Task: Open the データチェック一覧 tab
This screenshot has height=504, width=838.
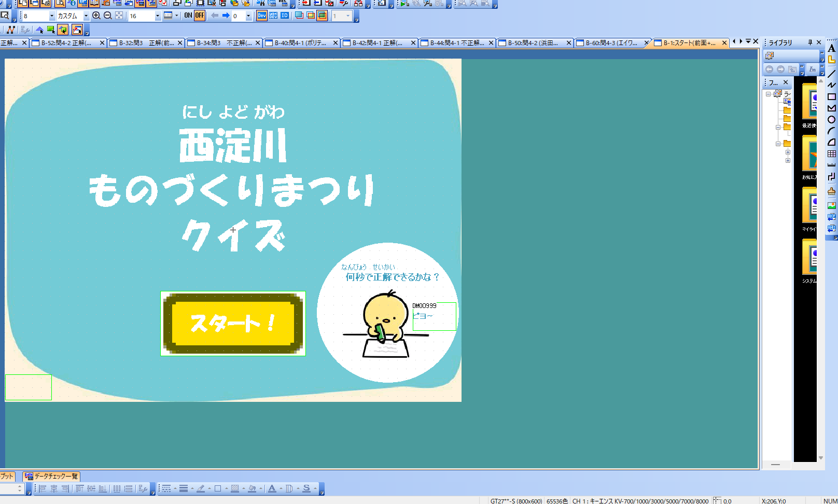Action: 51,476
